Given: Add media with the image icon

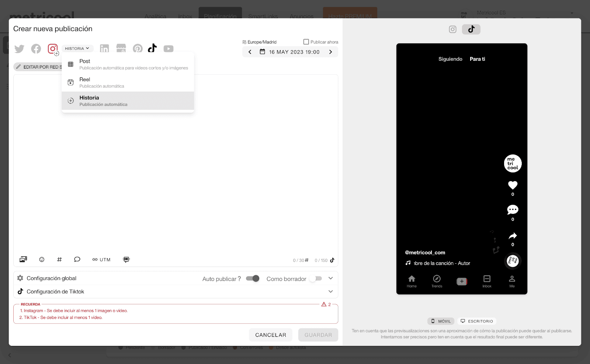Looking at the screenshot, I should click(23, 260).
